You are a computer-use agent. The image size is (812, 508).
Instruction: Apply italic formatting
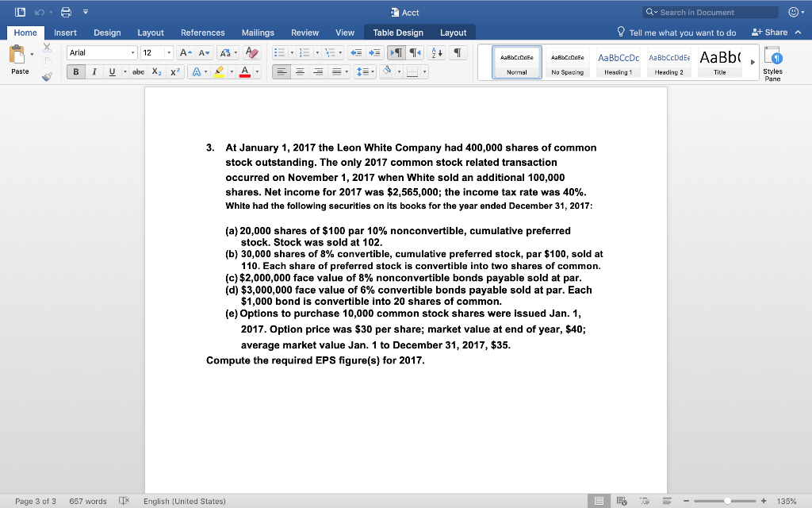click(94, 71)
